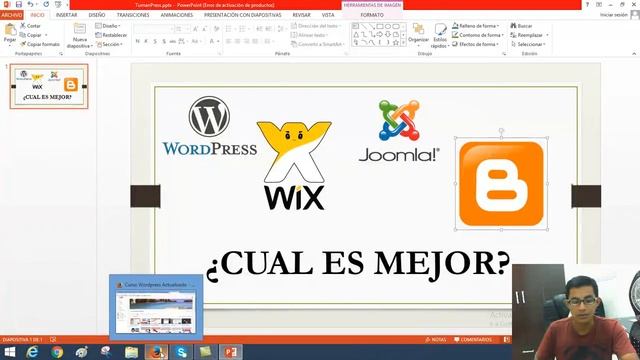The height and width of the screenshot is (360, 640).
Task: Click Iniciar sesión link
Action: click(x=613, y=15)
